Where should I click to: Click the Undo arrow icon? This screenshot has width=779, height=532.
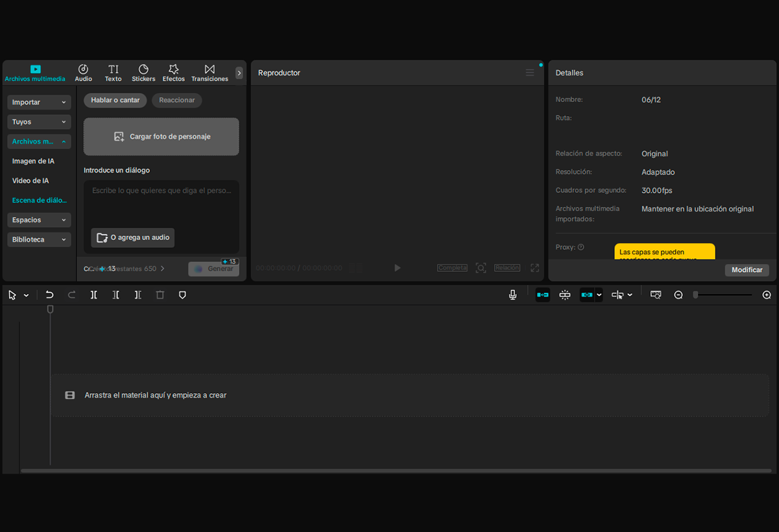(x=49, y=295)
